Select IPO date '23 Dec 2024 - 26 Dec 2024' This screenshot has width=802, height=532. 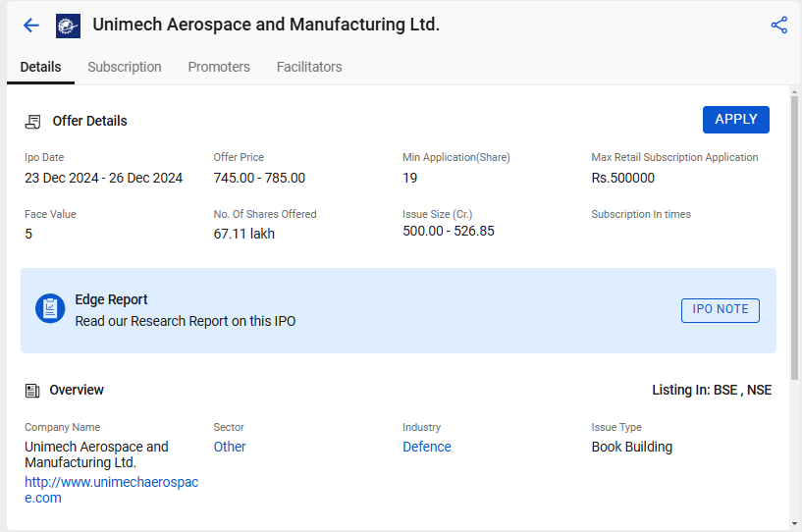103,178
